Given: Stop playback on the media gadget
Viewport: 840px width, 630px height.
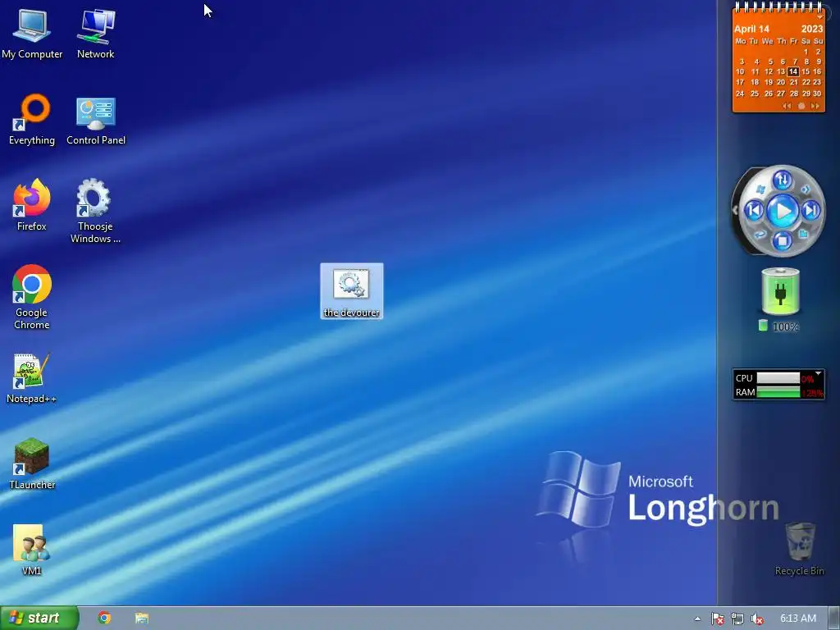Looking at the screenshot, I should [782, 240].
